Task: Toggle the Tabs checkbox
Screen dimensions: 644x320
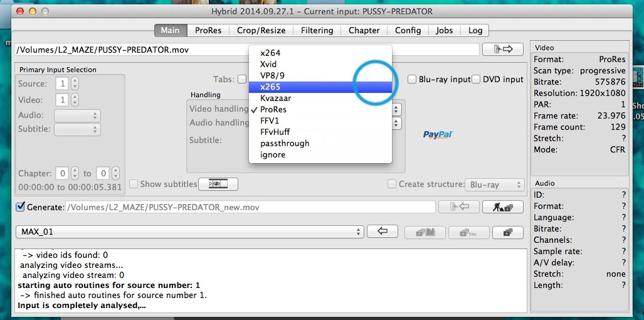Action: 242,79
